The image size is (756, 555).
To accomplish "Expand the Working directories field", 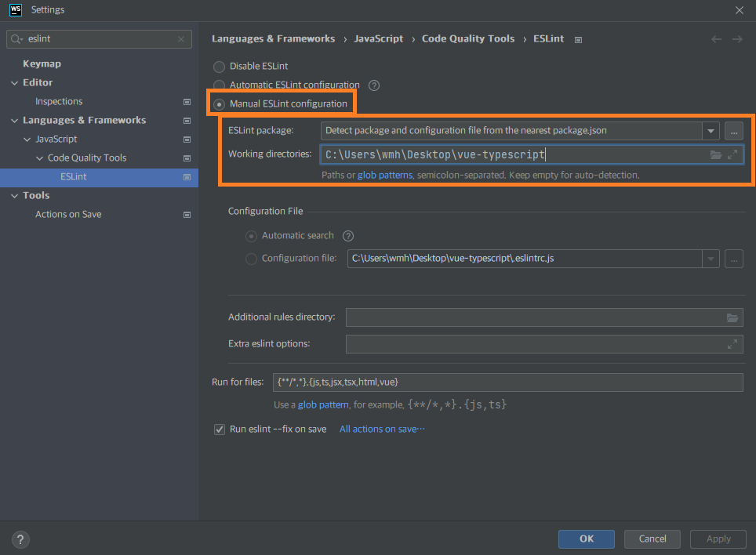I will [732, 154].
